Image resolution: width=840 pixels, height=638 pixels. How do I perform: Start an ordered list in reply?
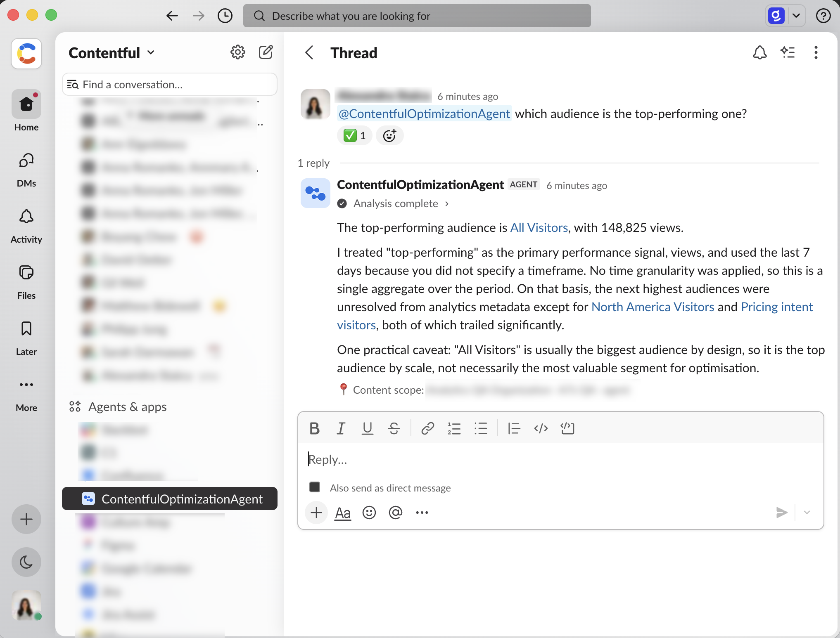[x=454, y=428]
